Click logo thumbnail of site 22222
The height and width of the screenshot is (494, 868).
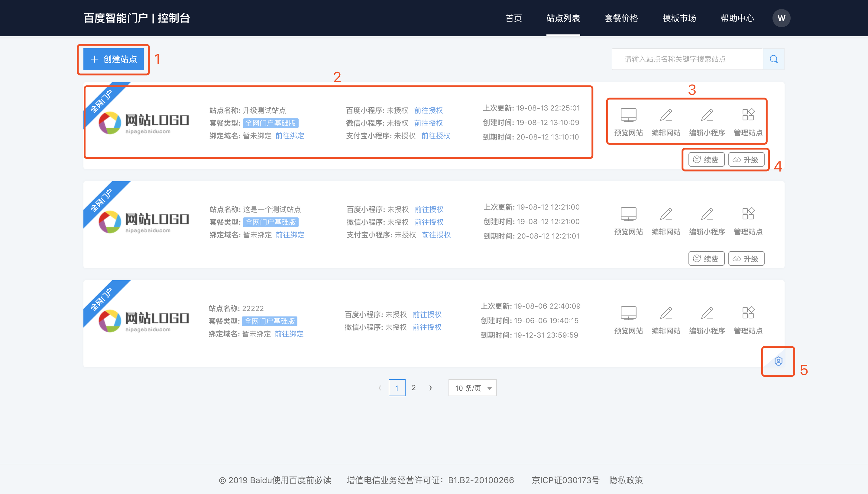[x=143, y=321]
